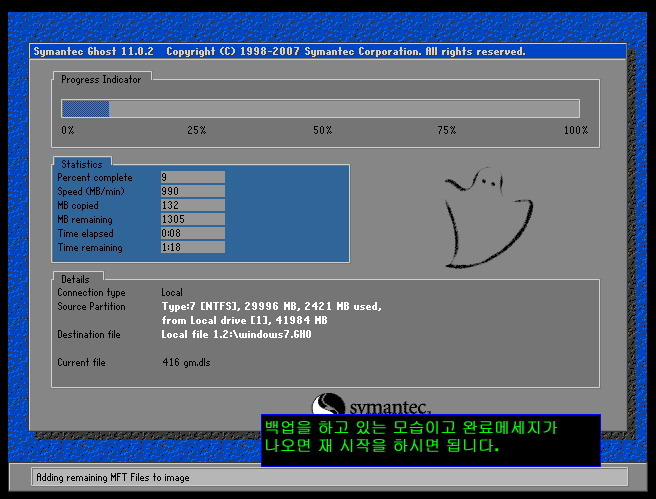Click the Time elapsed value 0:08
Image resolution: width=656 pixels, height=499 pixels.
click(x=193, y=233)
